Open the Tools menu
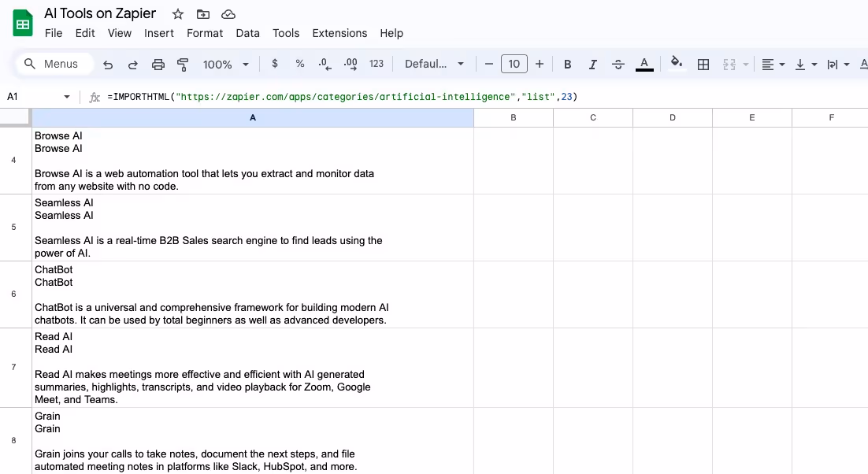The height and width of the screenshot is (474, 868). (286, 33)
